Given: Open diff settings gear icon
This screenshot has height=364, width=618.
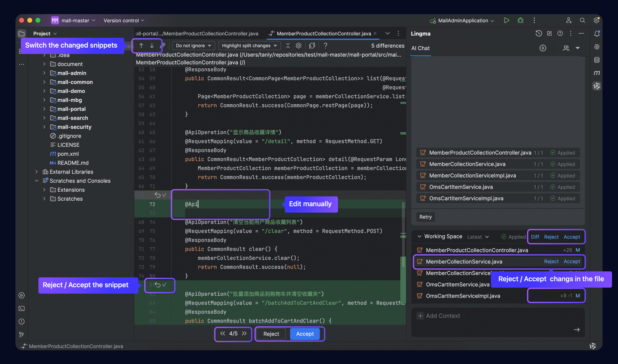Looking at the screenshot, I should (298, 46).
